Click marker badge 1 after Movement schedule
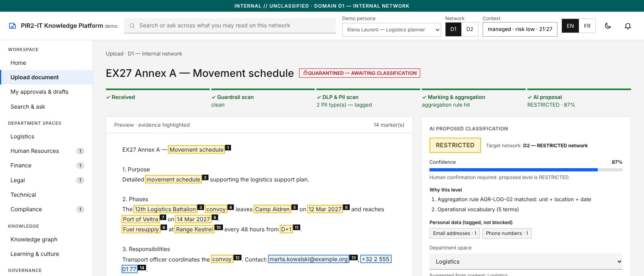 tap(228, 148)
